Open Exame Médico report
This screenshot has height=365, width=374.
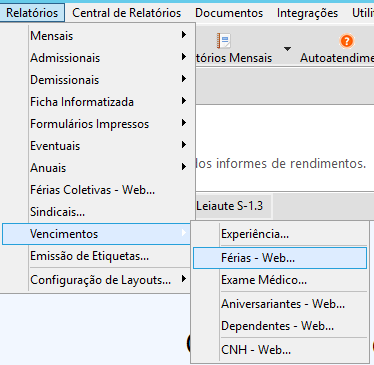(x=280, y=280)
